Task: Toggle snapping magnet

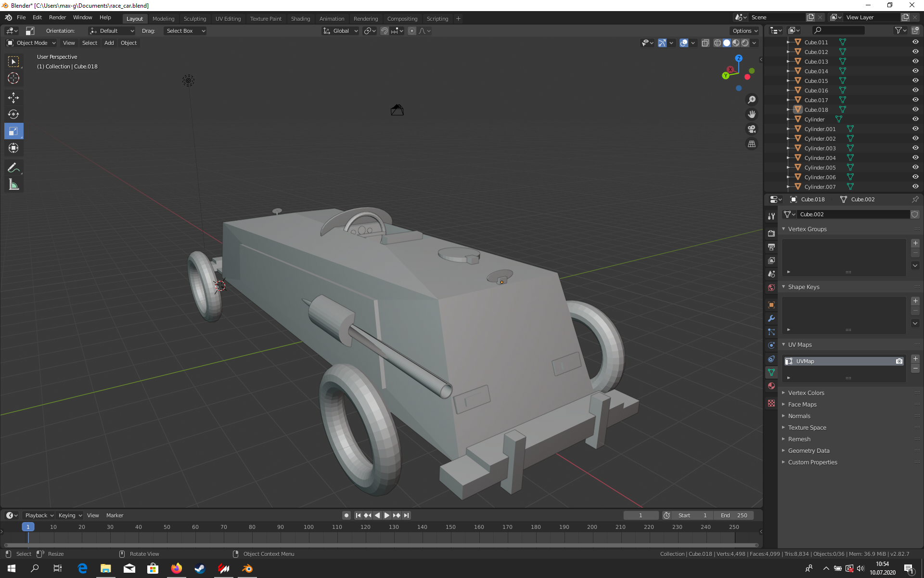Action: pos(385,31)
